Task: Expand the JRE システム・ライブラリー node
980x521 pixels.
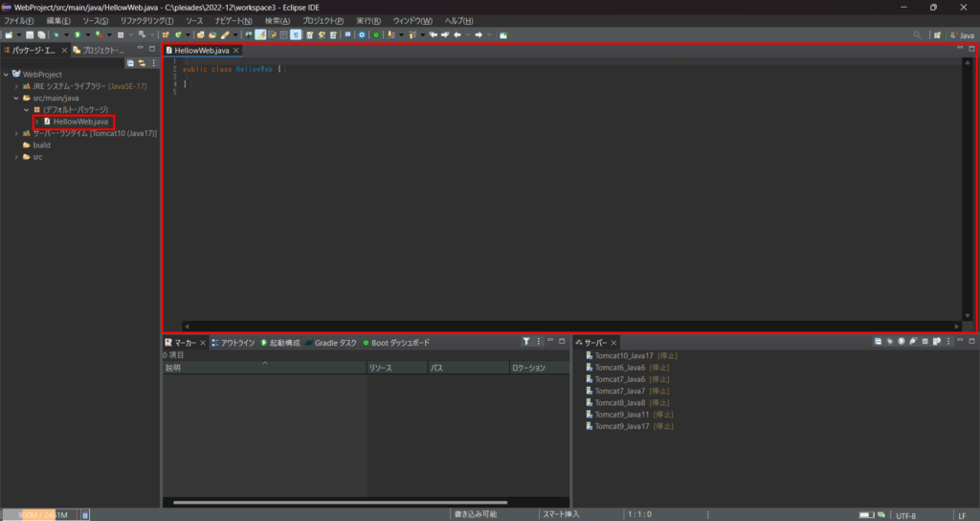Action: [16, 86]
